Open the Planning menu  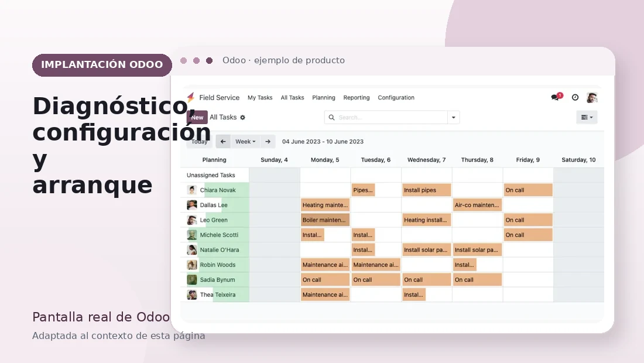[324, 98]
